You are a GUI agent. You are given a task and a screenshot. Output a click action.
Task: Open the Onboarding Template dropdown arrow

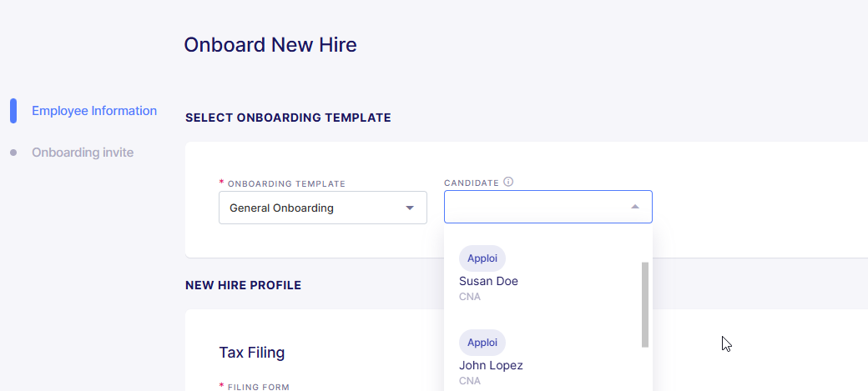410,208
